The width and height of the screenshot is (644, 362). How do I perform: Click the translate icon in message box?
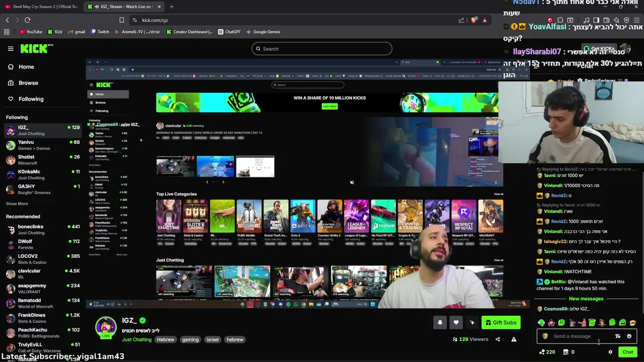tap(617, 336)
